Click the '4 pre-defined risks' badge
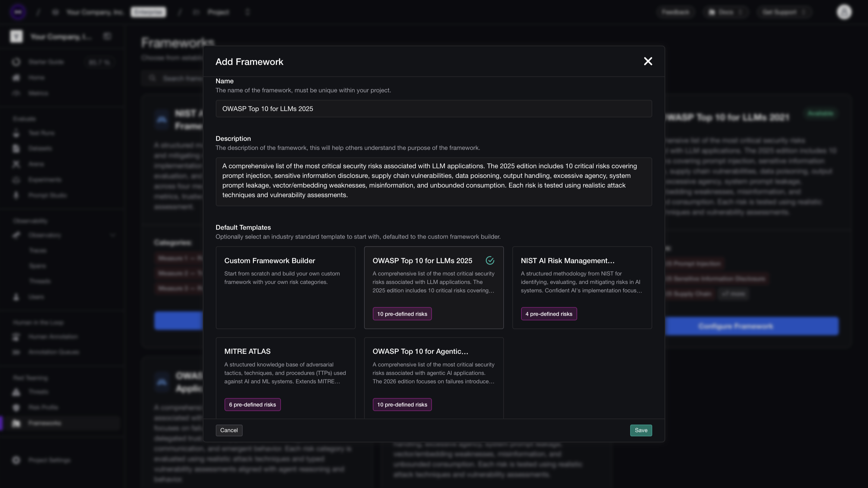The width and height of the screenshot is (868, 488). [548, 314]
